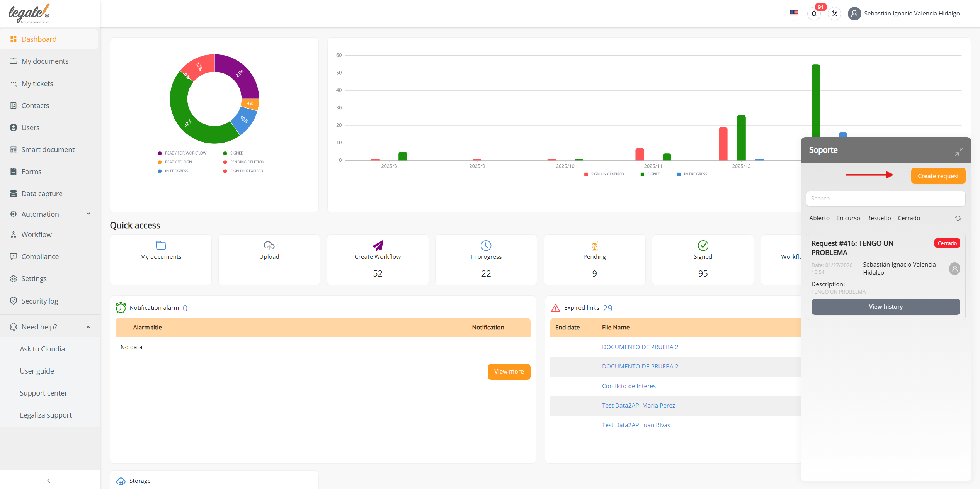Click the US flag language selector
This screenshot has width=980, height=489.
(x=794, y=14)
